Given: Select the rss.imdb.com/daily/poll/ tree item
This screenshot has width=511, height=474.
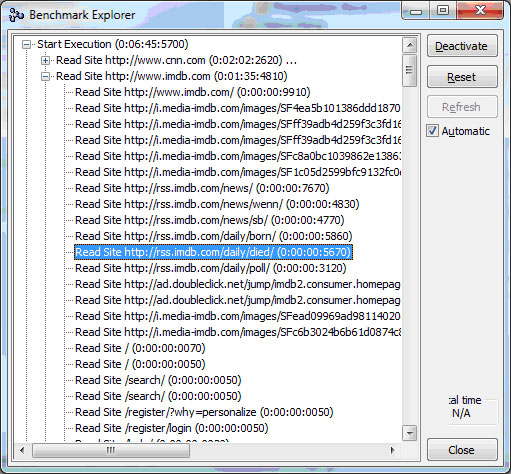Looking at the screenshot, I should coord(211,268).
